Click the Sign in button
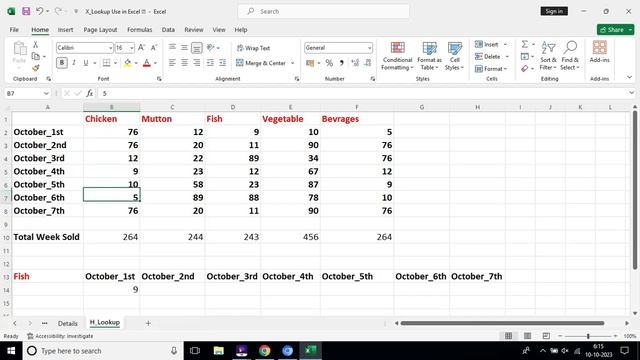This screenshot has width=640, height=360. 554,11
